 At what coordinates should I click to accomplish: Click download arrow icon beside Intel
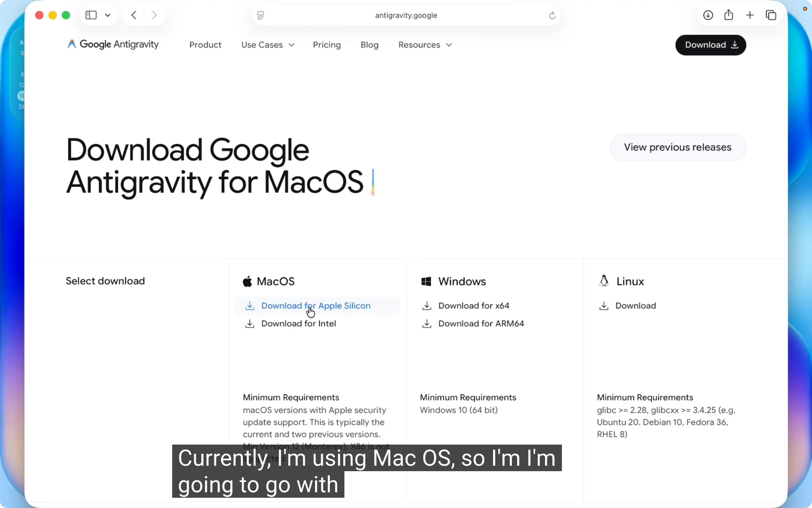(x=250, y=324)
